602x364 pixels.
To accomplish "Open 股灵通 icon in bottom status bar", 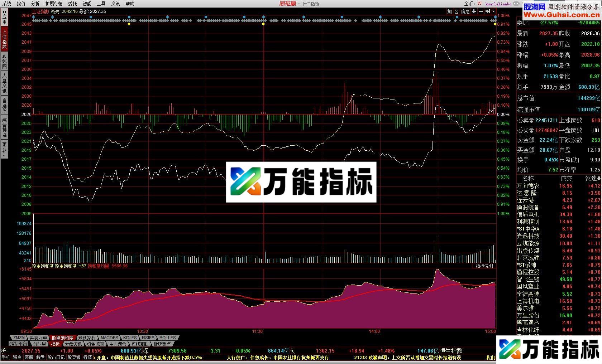I will tap(73, 357).
